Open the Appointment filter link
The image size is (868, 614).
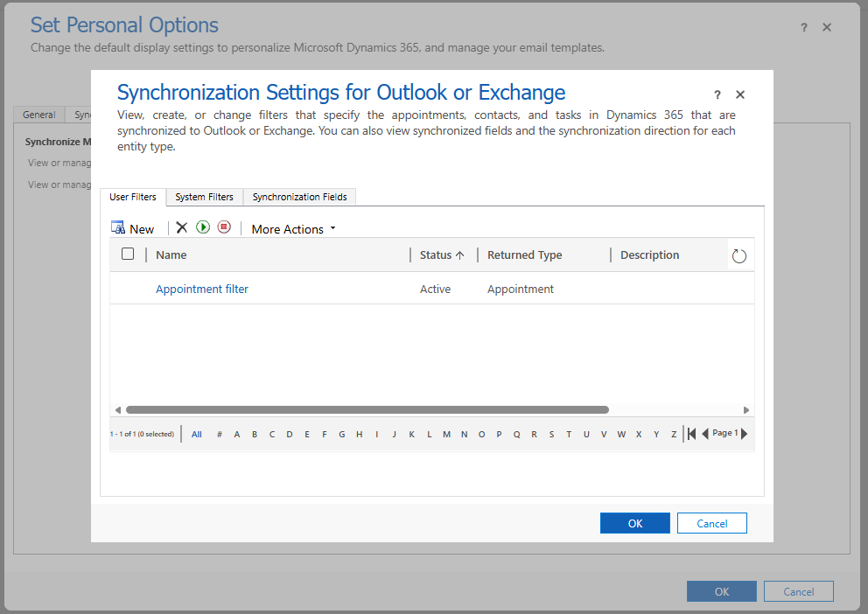click(x=202, y=290)
